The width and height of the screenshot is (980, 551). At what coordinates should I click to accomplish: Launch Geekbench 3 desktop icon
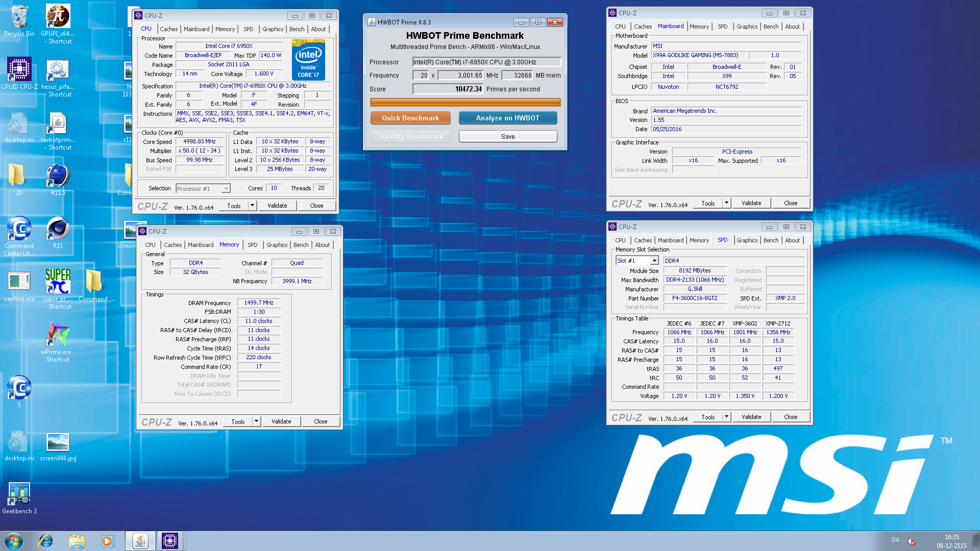pos(19,498)
